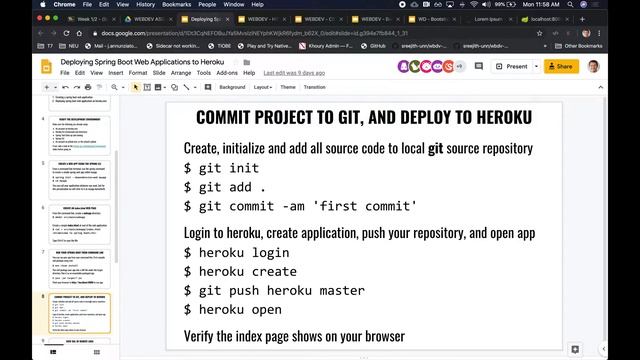640x360 pixels.
Task: Select slide 7 thumbnail
Action: pos(79,269)
